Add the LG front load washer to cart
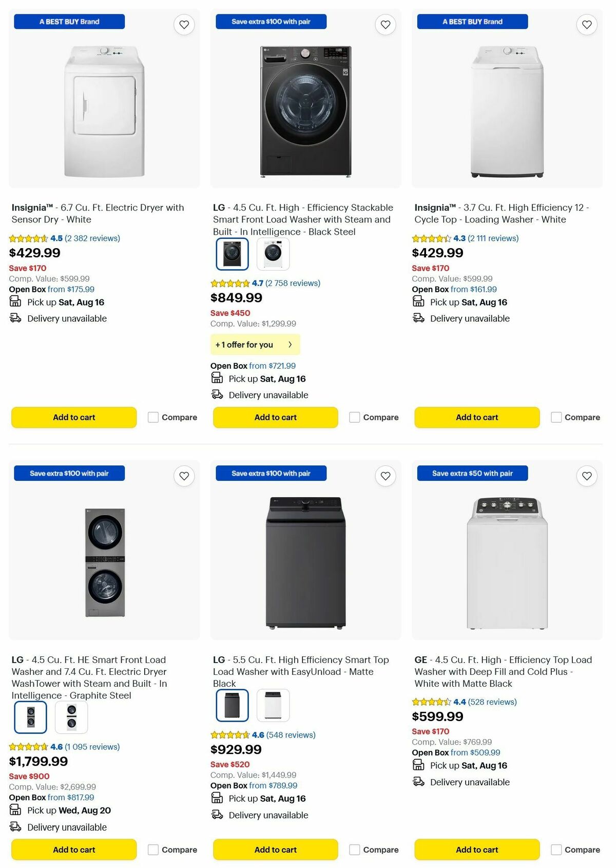Viewport: 616px width, 868px height. [275, 418]
